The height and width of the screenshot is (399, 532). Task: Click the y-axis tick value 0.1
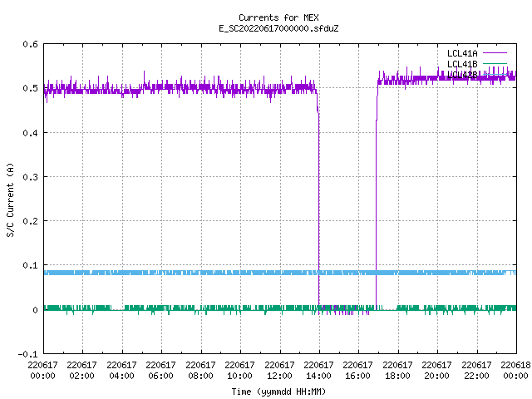[30, 265]
